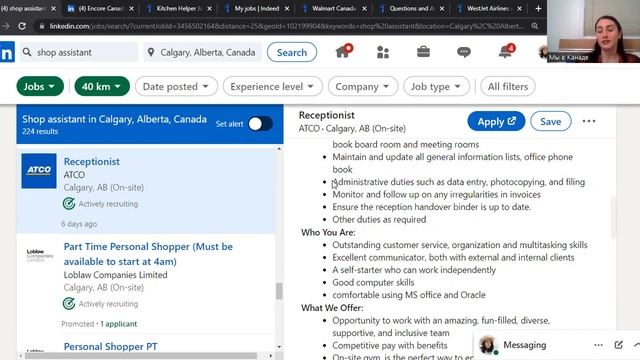
Task: Click the site lock icon in address bar
Action: pyautogui.click(x=42, y=26)
